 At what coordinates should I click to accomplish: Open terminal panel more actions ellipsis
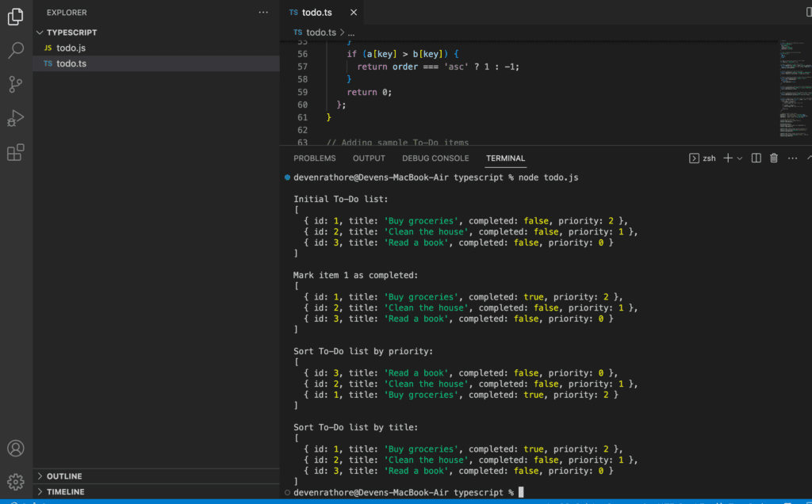tap(792, 158)
